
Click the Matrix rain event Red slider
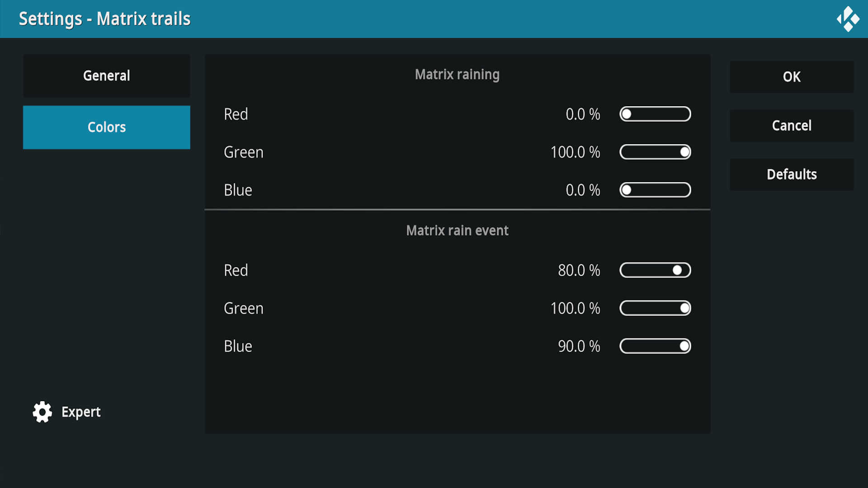[x=655, y=270]
